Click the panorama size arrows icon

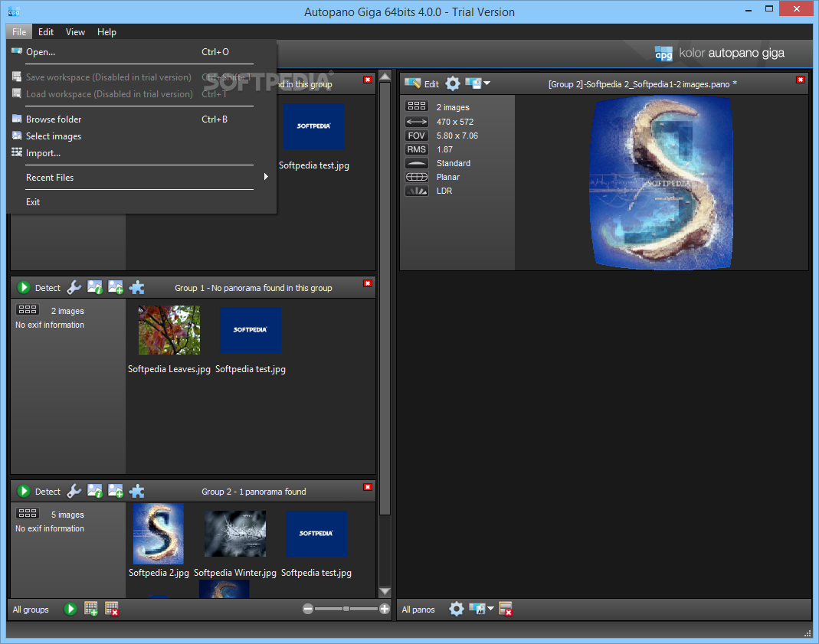[416, 122]
